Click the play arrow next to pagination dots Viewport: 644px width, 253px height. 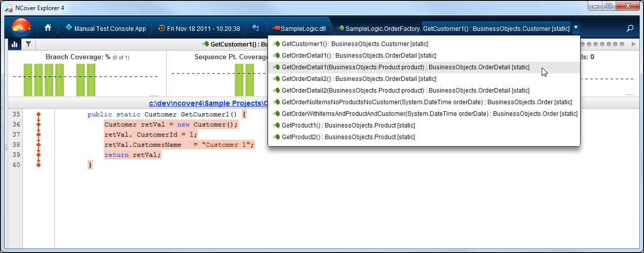[x=633, y=45]
